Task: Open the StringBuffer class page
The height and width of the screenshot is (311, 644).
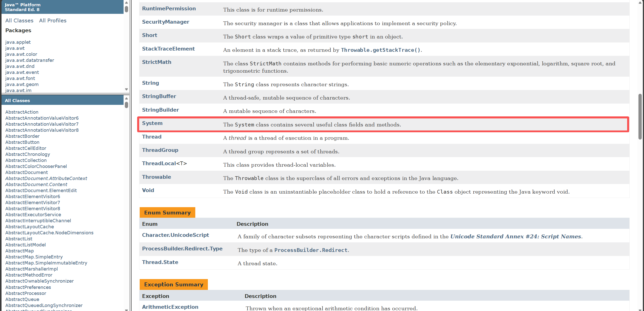Action: click(159, 96)
